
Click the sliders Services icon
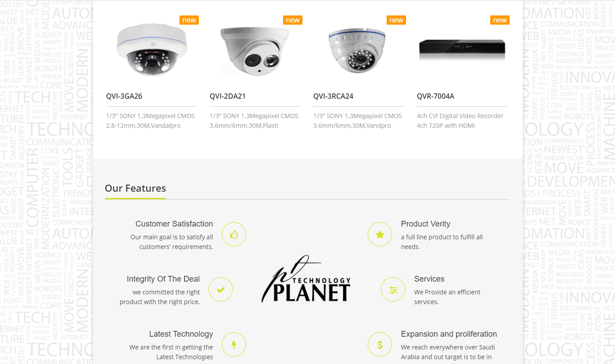point(393,290)
